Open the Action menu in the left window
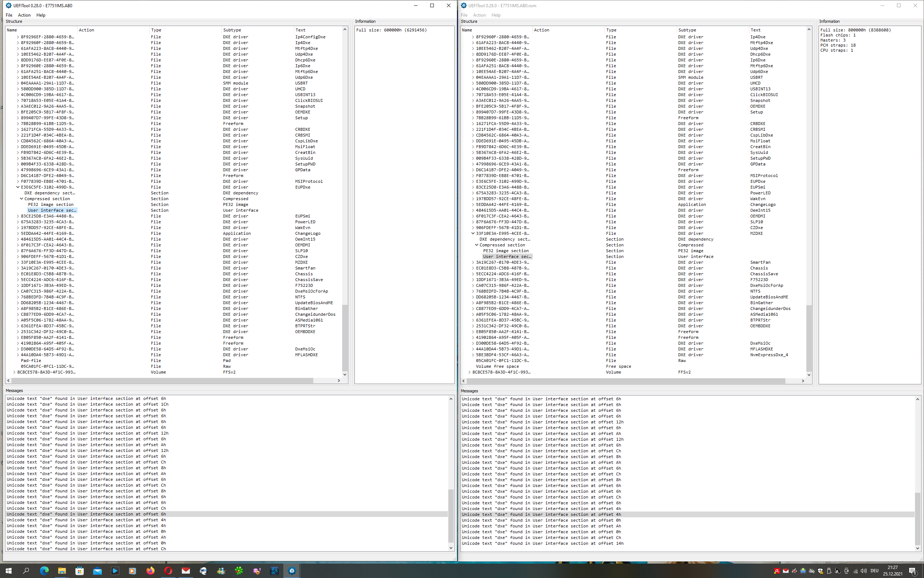This screenshot has width=924, height=578. [x=24, y=15]
